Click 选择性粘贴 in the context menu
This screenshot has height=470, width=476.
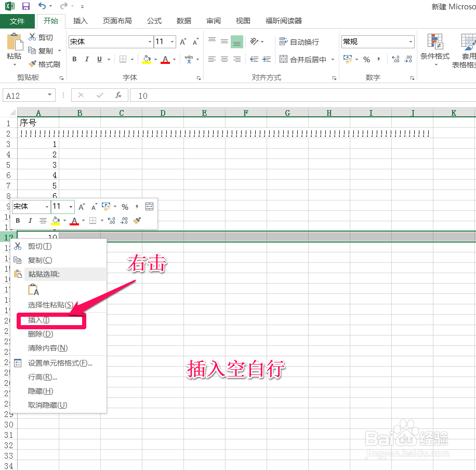click(50, 305)
